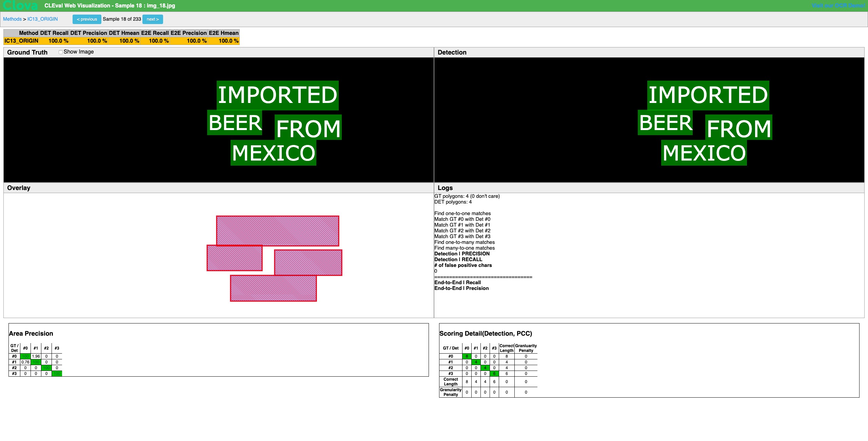This screenshot has width=868, height=441.
Task: Enable the Show Image checkbox
Action: [x=61, y=52]
